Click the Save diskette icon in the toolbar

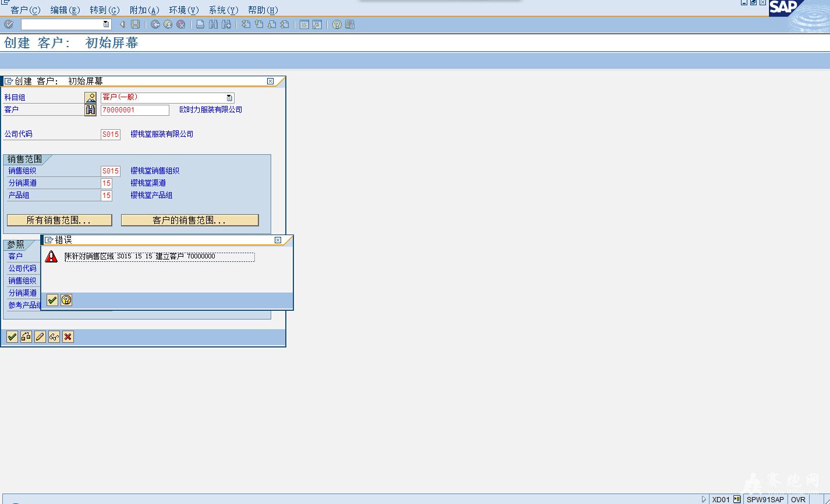pyautogui.click(x=136, y=24)
